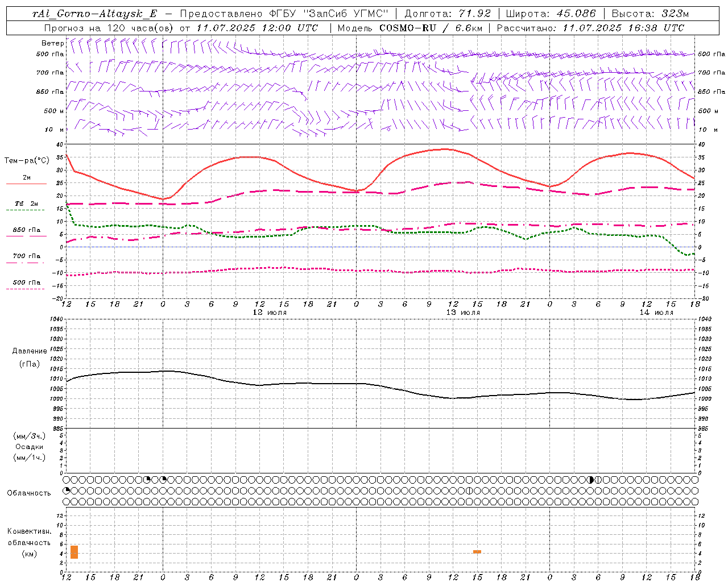Click the 700 гПа legend entry in temperature panel
The width and height of the screenshot is (728, 582).
tap(27, 256)
